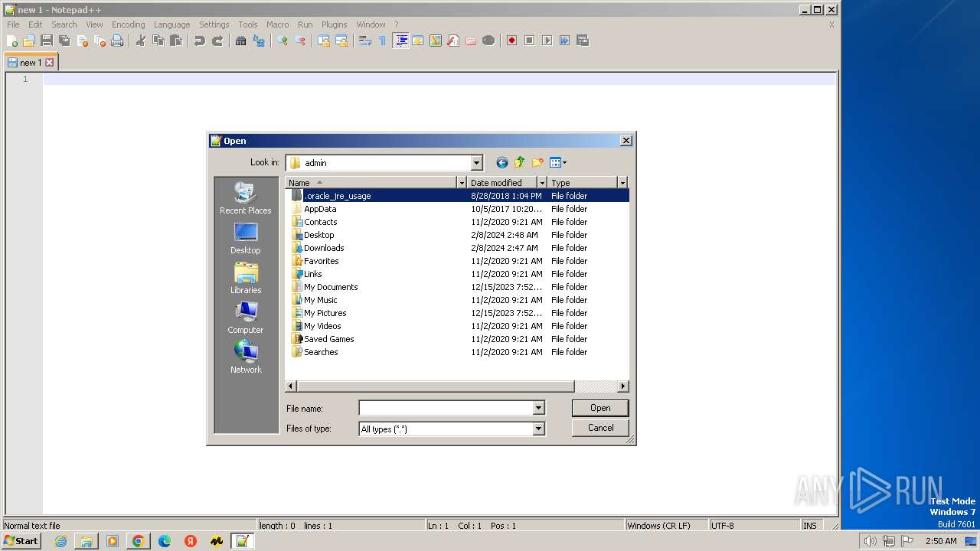Go back to last folder visited

pyautogui.click(x=502, y=162)
